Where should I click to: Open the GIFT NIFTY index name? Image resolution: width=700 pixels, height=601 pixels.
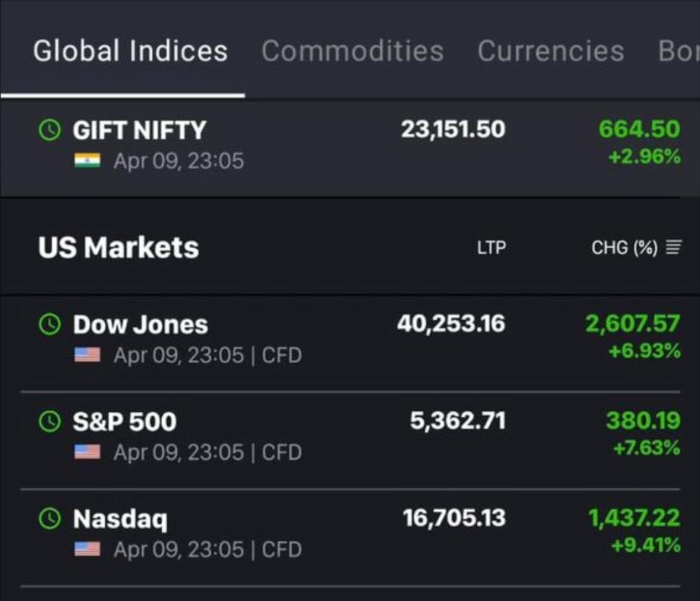coord(139,130)
